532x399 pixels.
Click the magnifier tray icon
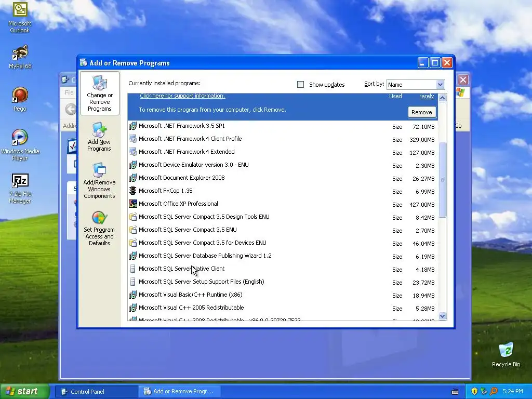pyautogui.click(x=494, y=392)
